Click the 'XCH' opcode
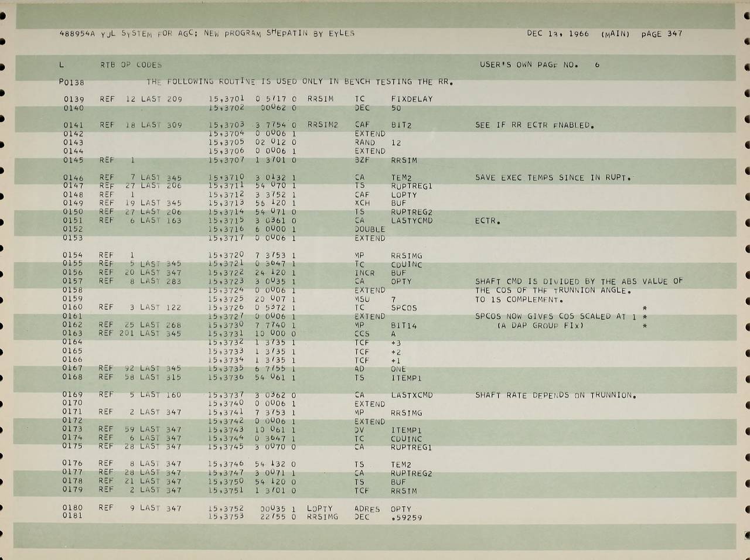Image resolution: width=750 pixels, height=560 pixels. point(362,203)
